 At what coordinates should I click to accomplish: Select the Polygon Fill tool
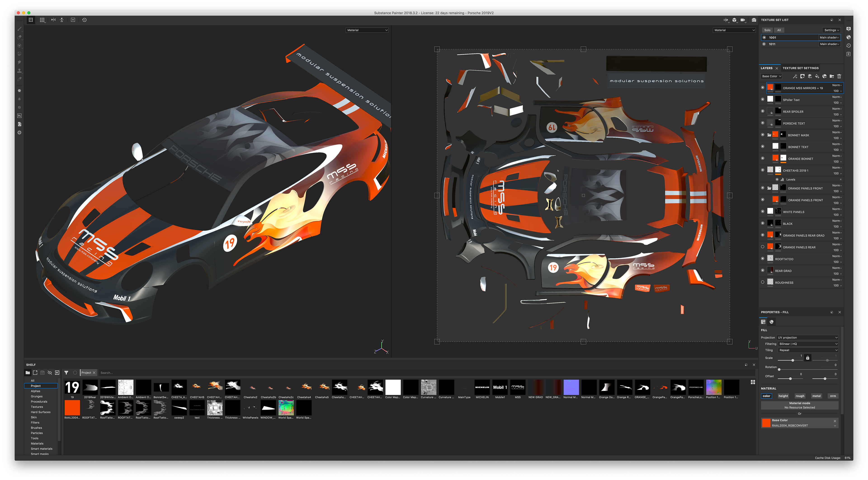19,54
